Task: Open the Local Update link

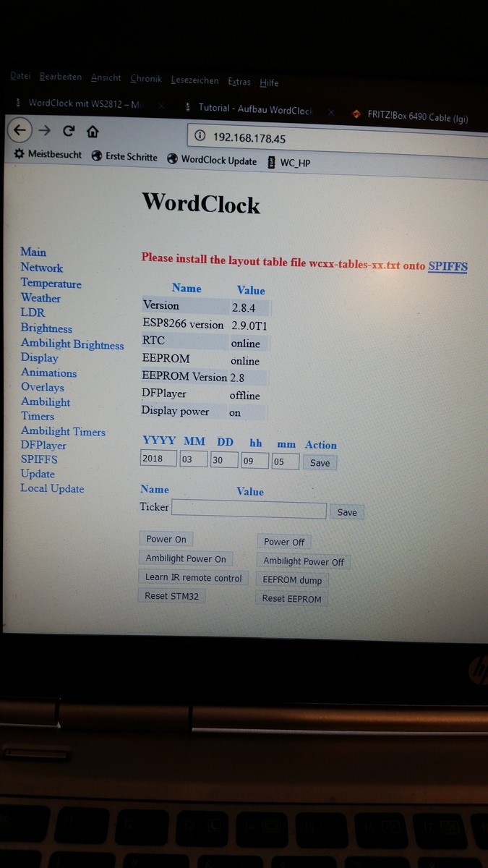Action: click(52, 488)
